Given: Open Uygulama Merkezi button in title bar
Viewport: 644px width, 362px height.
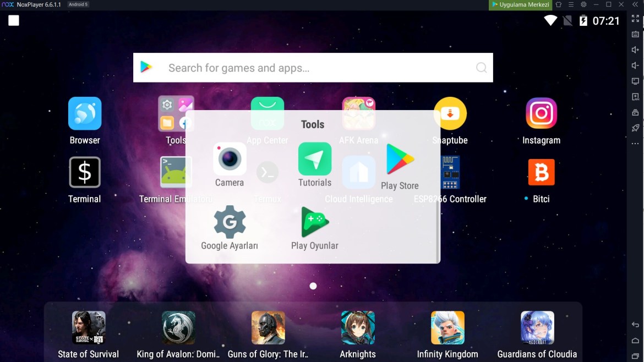Looking at the screenshot, I should click(520, 5).
